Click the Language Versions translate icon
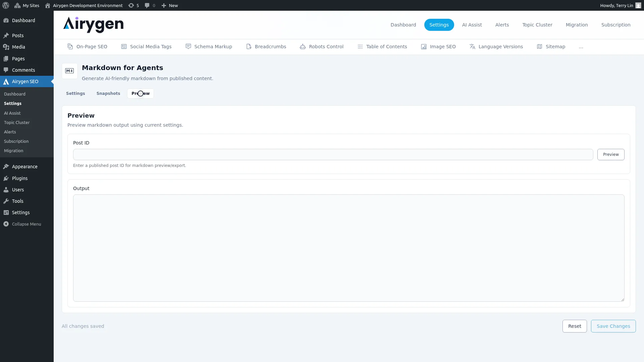 pyautogui.click(x=472, y=47)
